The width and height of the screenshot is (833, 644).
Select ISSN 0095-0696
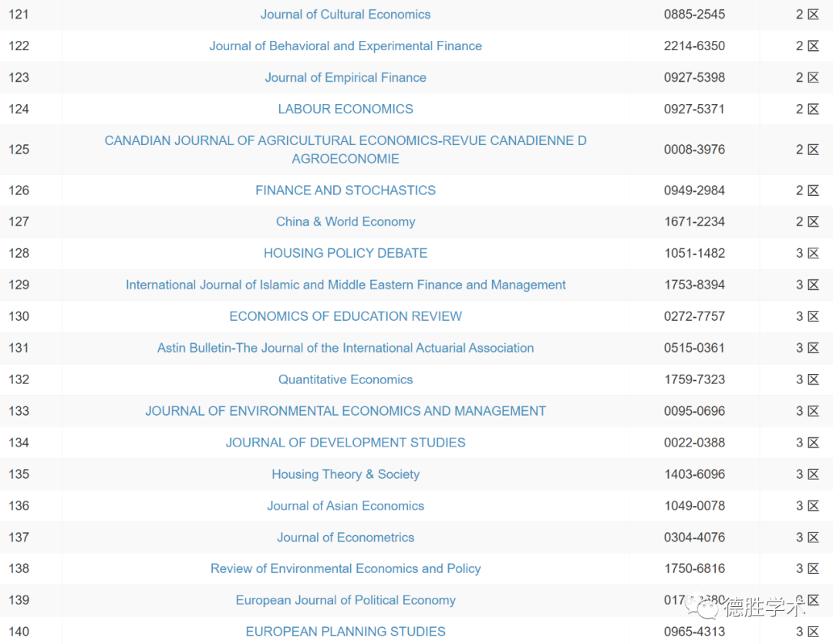tap(694, 411)
